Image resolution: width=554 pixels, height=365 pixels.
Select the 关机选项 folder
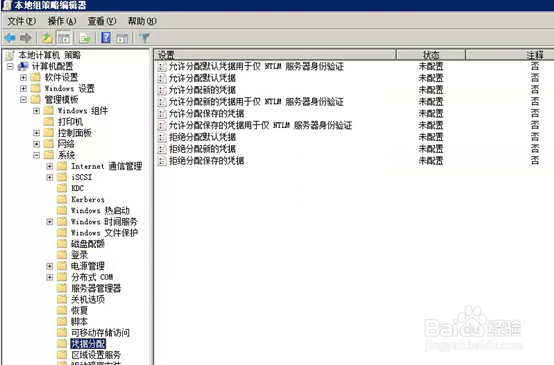pos(88,299)
